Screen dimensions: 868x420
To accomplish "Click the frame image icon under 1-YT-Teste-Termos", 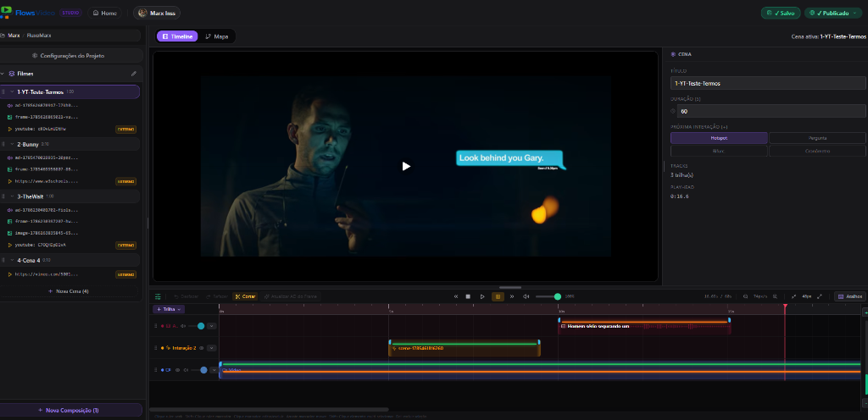I will 10,117.
